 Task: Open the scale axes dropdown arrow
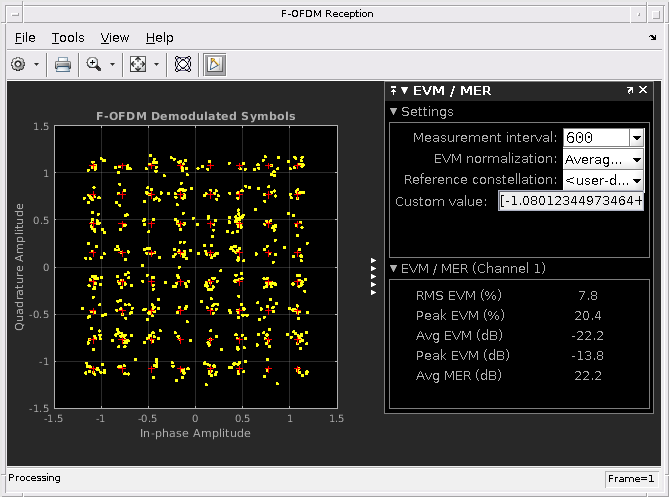click(156, 64)
